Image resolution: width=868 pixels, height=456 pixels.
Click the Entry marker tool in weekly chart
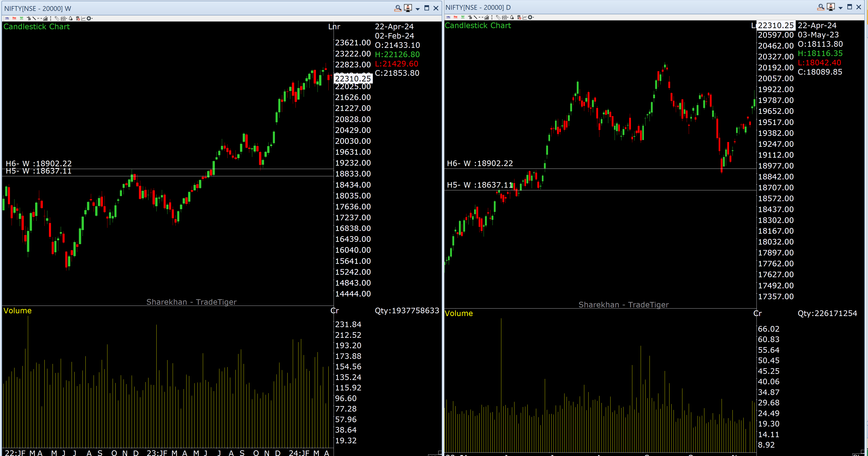pyautogui.click(x=7, y=18)
